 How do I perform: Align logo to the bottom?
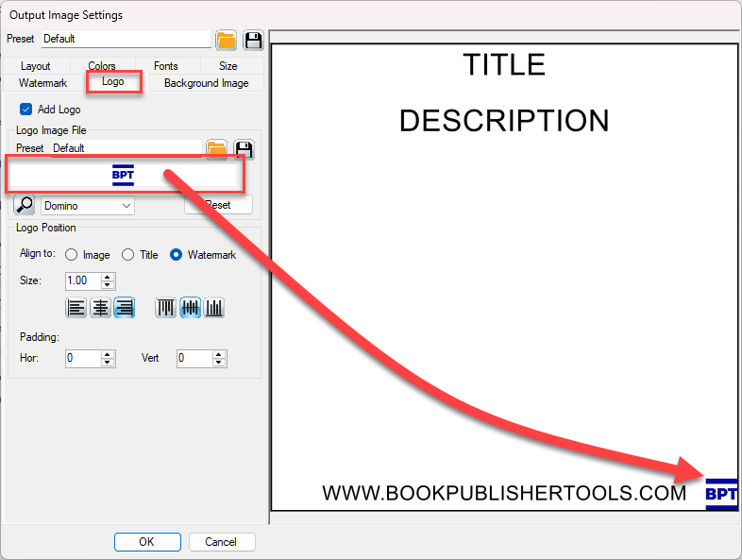click(x=214, y=308)
